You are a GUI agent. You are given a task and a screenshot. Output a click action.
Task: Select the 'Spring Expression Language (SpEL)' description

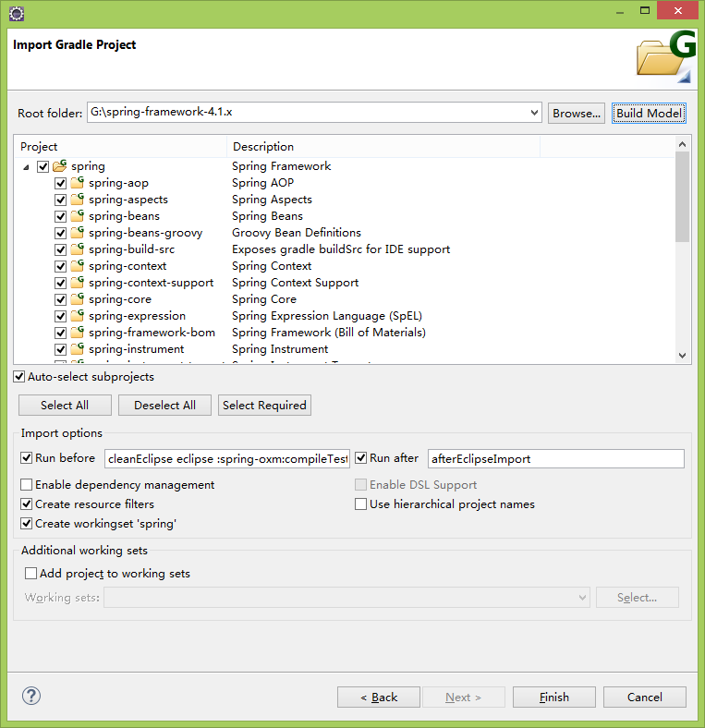coord(327,316)
